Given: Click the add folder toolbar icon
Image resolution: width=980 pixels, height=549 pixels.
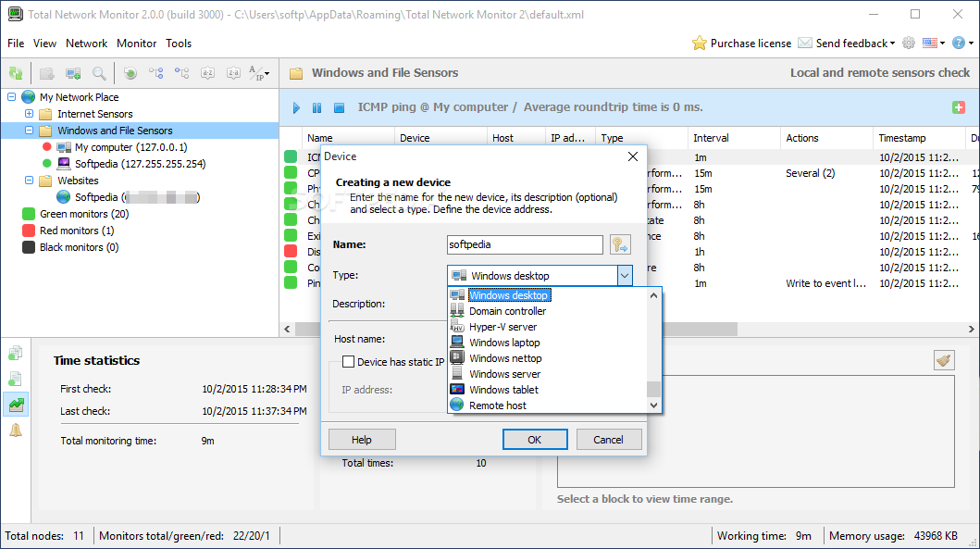Looking at the screenshot, I should (x=47, y=73).
